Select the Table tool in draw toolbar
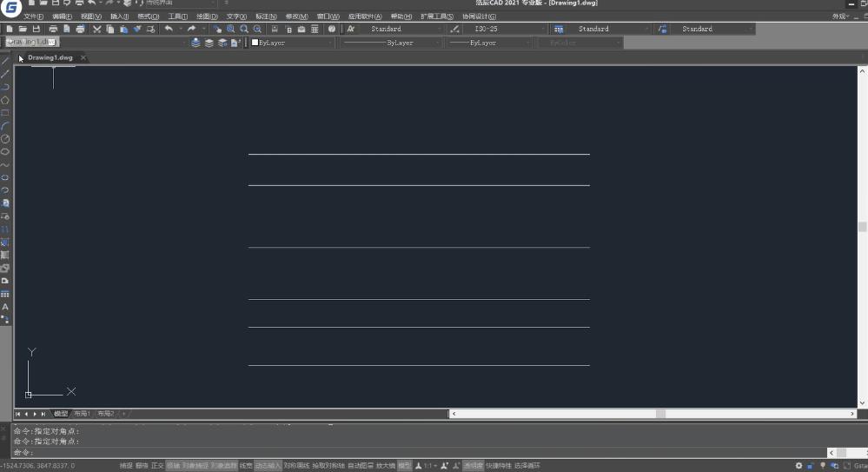This screenshot has height=472, width=868. (5, 294)
